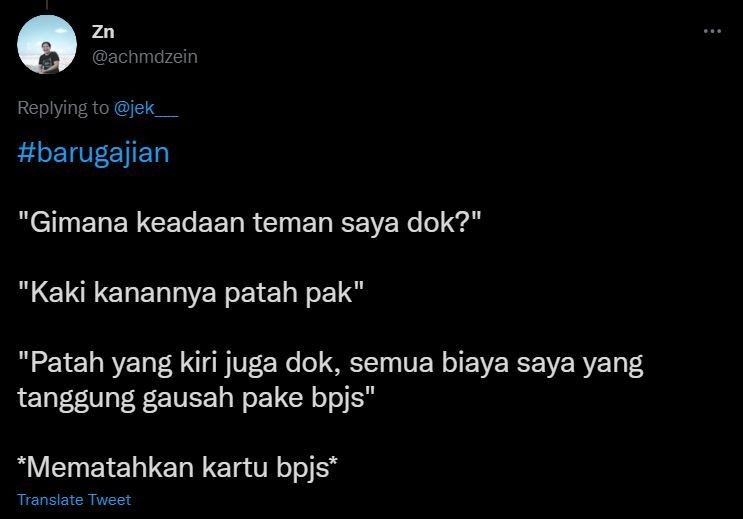
Task: Click the "tanggung gausah pake bpjs" line
Action: pyautogui.click(x=196, y=398)
